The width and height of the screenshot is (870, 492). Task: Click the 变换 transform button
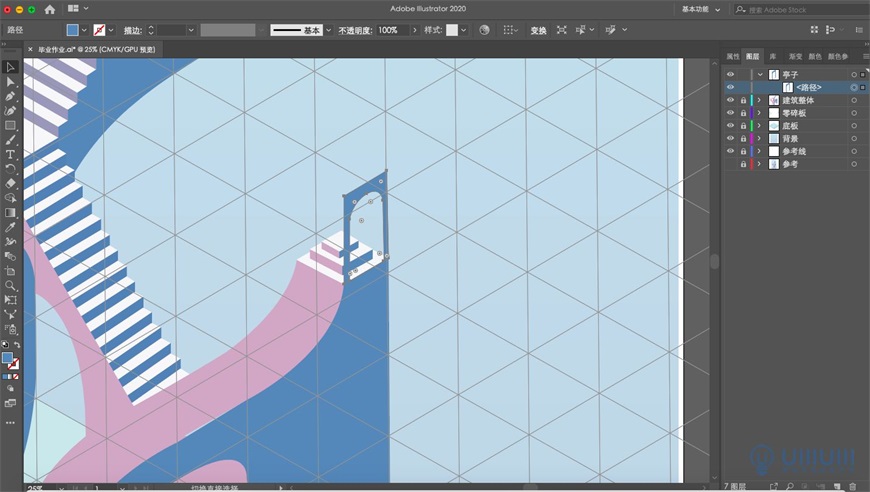click(538, 31)
